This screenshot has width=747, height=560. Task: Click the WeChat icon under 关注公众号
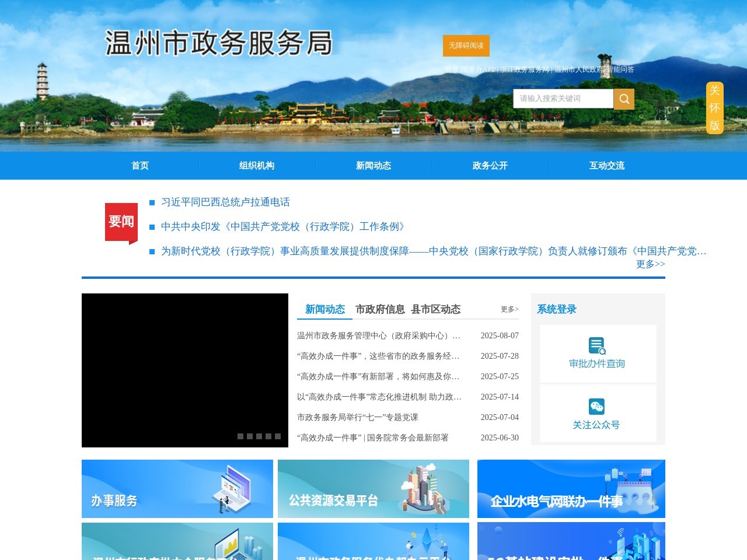click(596, 407)
